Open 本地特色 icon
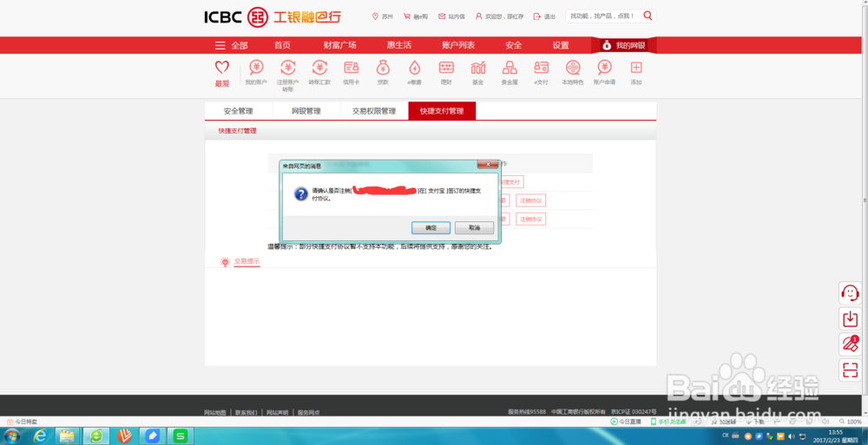 572,68
